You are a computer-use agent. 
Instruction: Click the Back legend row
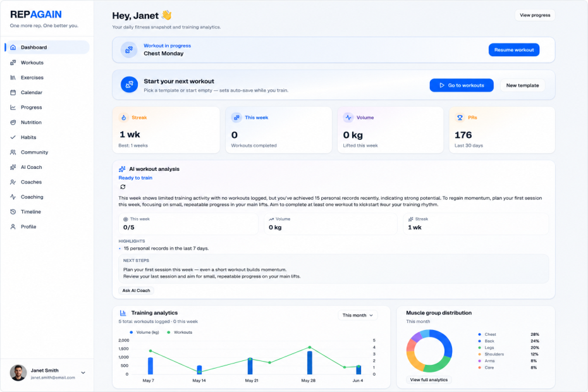(x=508, y=341)
